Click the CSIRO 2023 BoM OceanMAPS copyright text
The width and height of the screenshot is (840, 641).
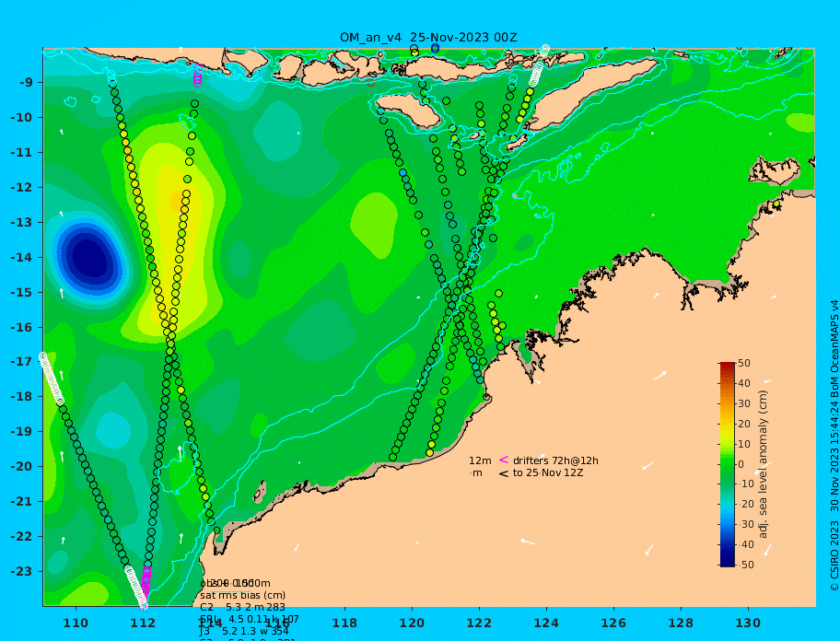coord(834,446)
